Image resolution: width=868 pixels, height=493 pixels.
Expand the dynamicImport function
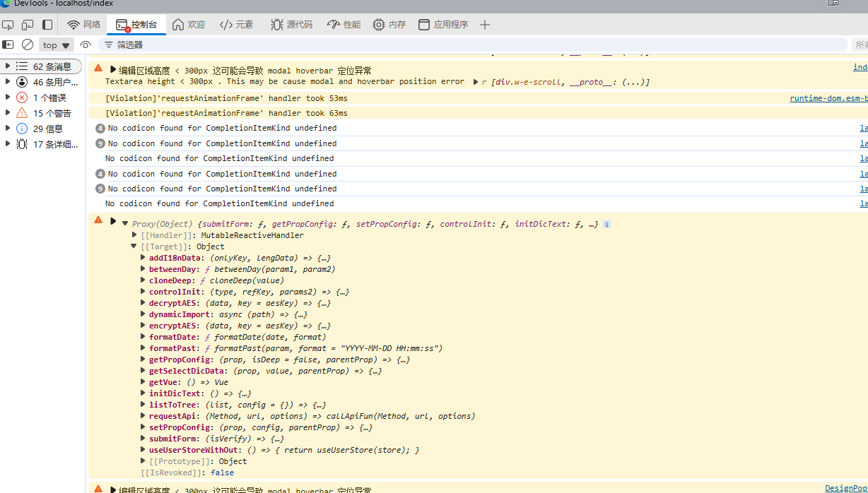point(143,314)
